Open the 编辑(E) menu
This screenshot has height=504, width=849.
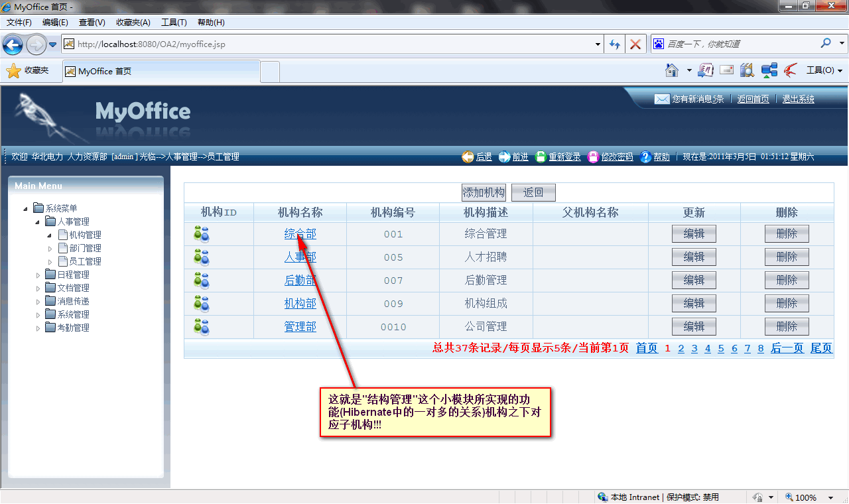coord(55,23)
